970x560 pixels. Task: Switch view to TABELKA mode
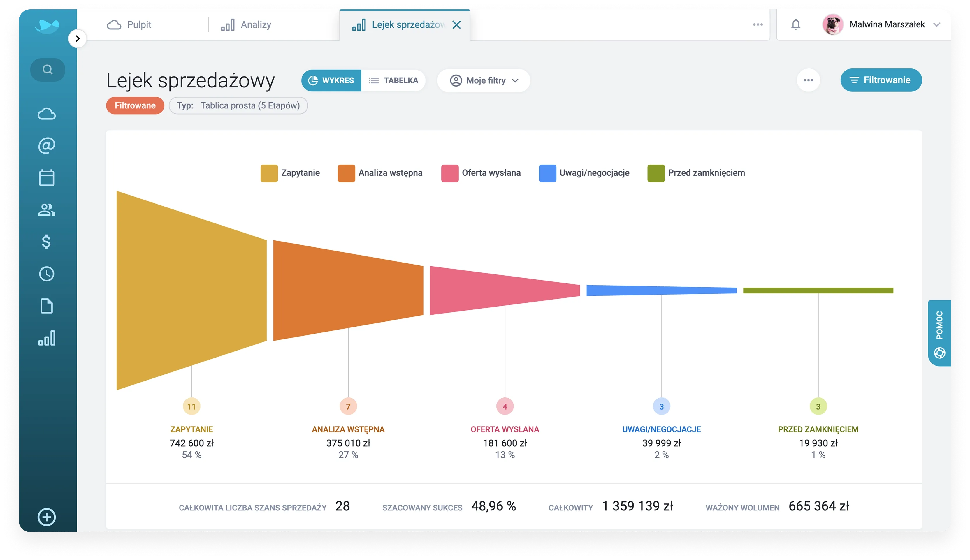click(x=393, y=80)
